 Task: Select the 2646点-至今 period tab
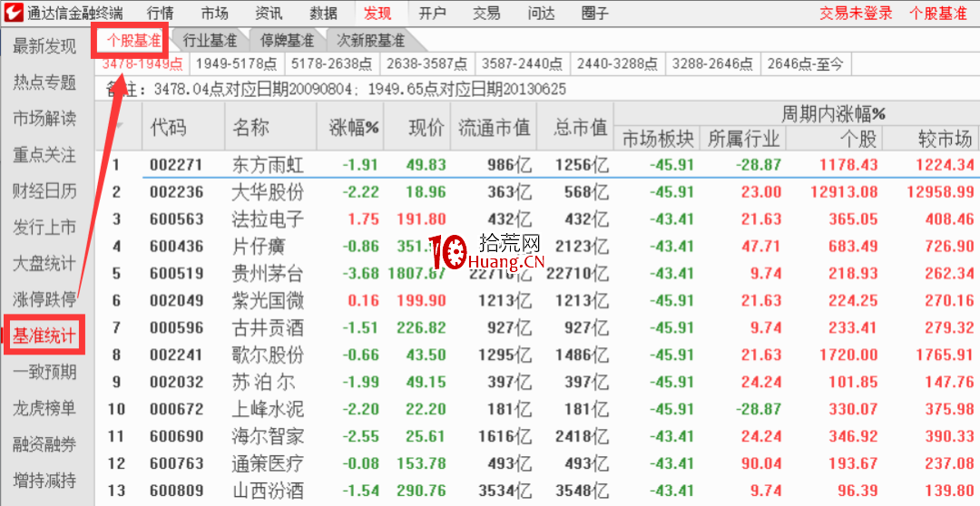(x=806, y=63)
